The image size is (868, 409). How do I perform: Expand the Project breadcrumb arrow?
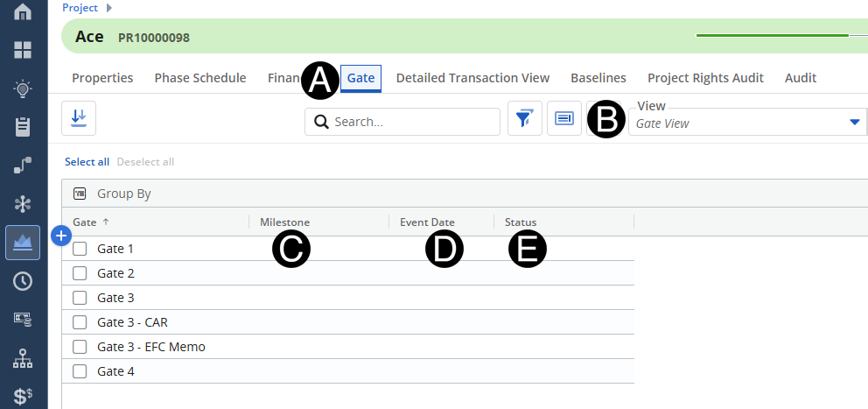coord(108,8)
